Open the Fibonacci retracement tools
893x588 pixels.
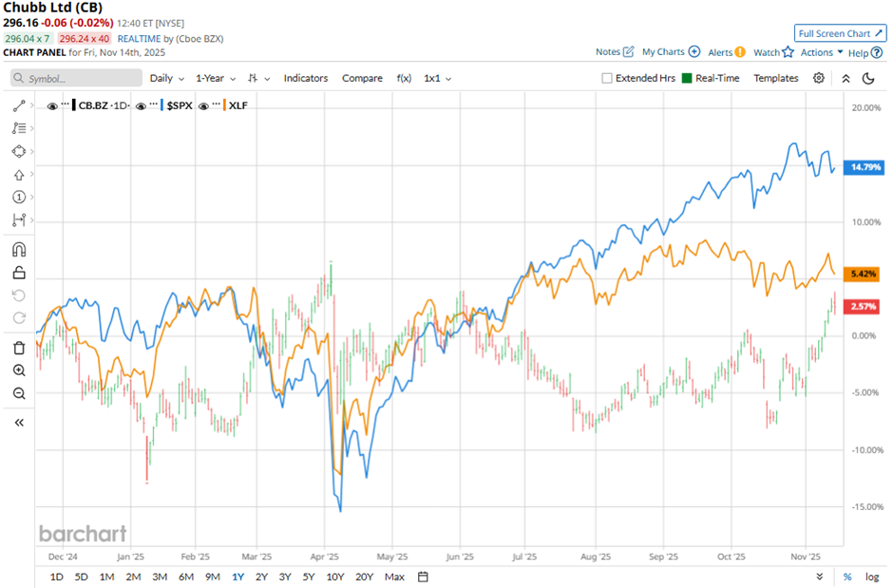pos(19,128)
